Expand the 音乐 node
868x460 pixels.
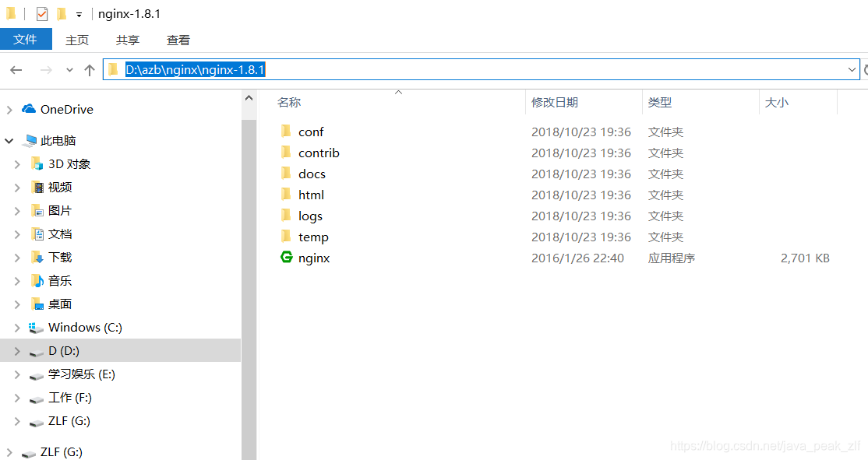click(17, 281)
